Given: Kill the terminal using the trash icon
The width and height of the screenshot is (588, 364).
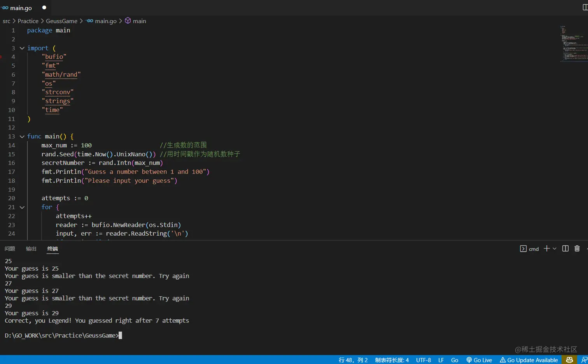Looking at the screenshot, I should 577,248.
